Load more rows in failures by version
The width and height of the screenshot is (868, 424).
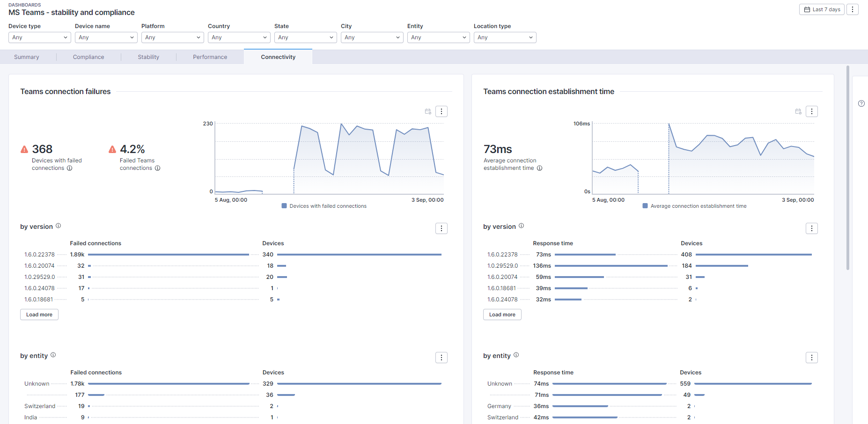(39, 314)
